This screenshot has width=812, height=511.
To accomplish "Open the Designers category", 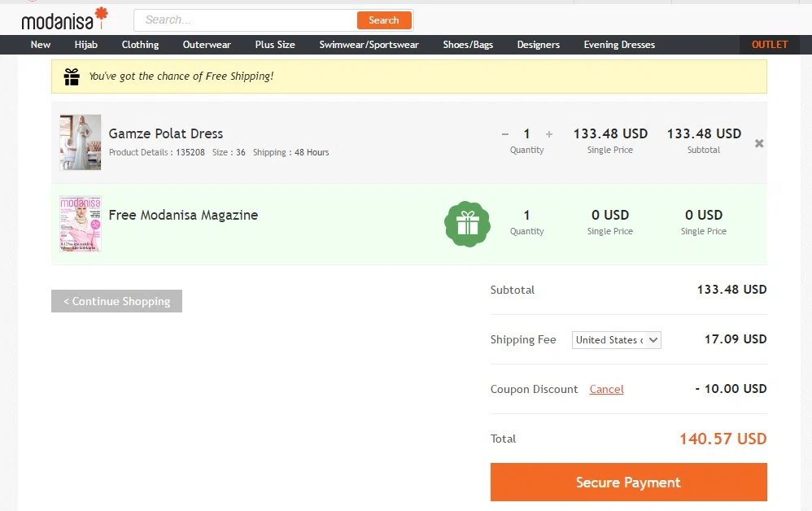I will [539, 45].
